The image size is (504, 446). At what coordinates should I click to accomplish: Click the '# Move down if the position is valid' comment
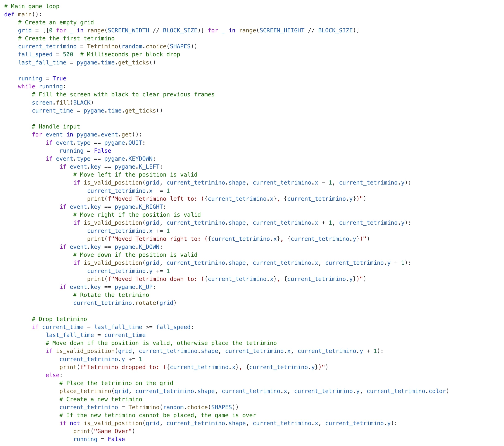135,255
